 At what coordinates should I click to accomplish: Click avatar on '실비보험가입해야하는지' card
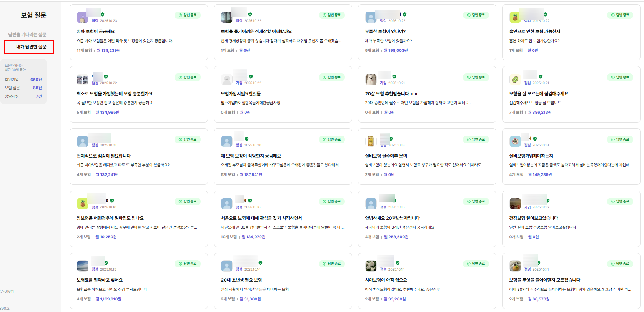[x=515, y=141]
